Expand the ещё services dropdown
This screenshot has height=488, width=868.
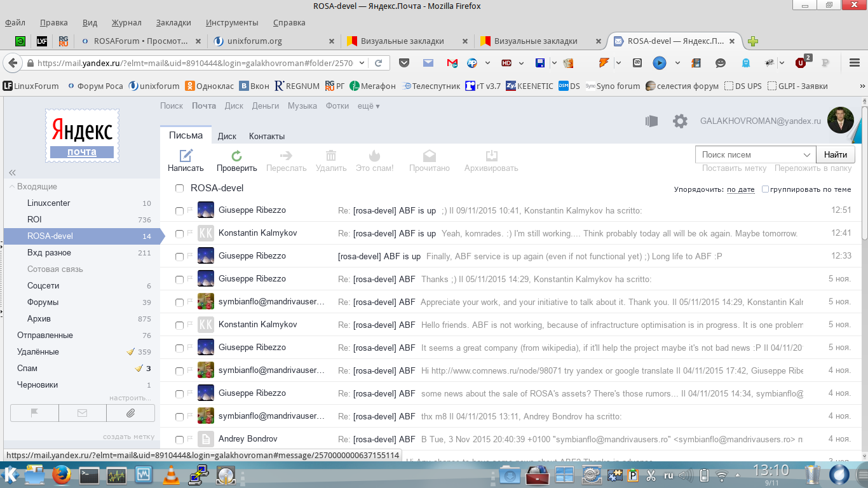(x=369, y=106)
